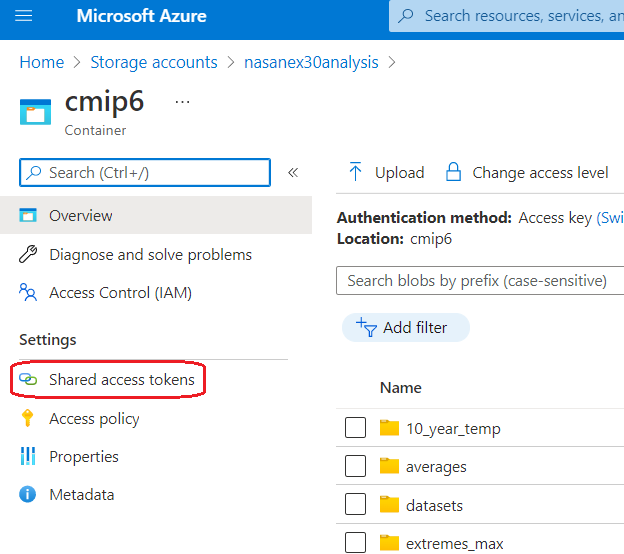Click the extremes_max folder icon

(389, 543)
